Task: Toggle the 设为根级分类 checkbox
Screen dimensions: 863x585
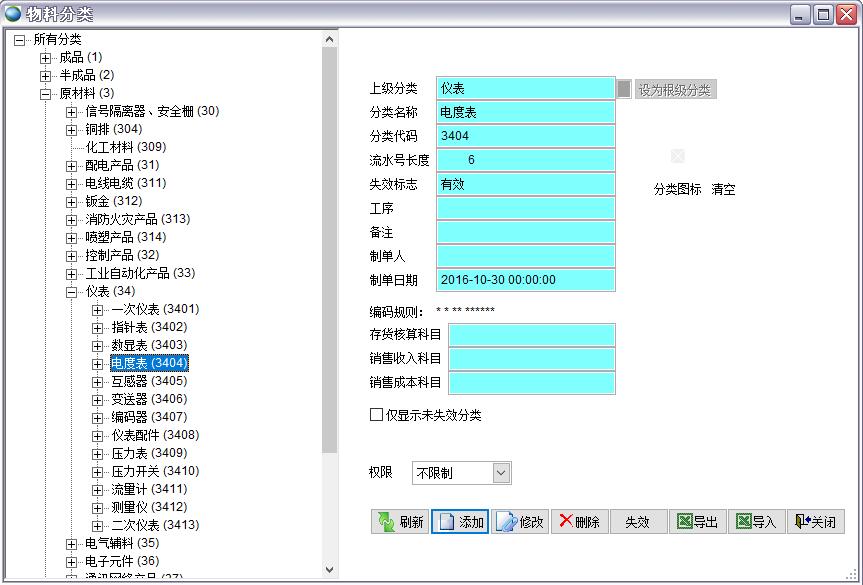Action: point(624,89)
